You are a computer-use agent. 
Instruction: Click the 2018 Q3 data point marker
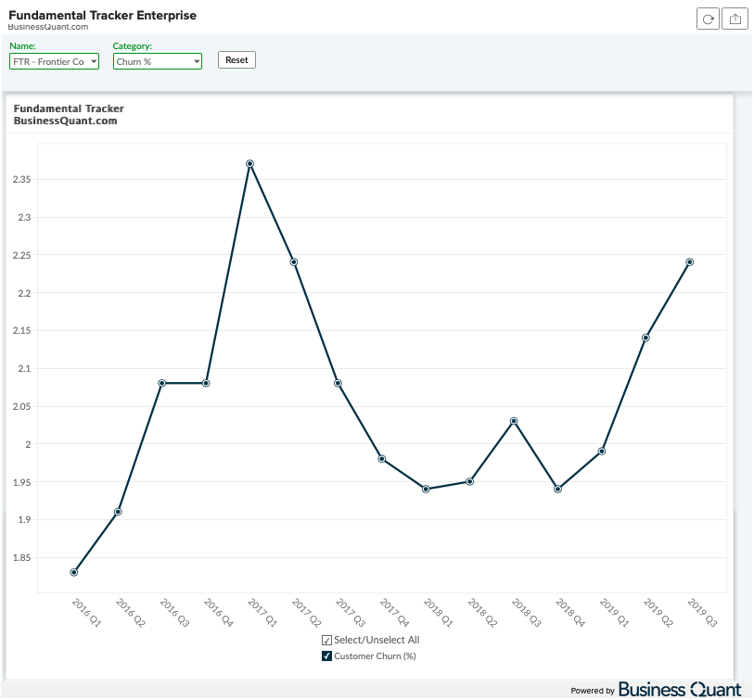pos(514,421)
